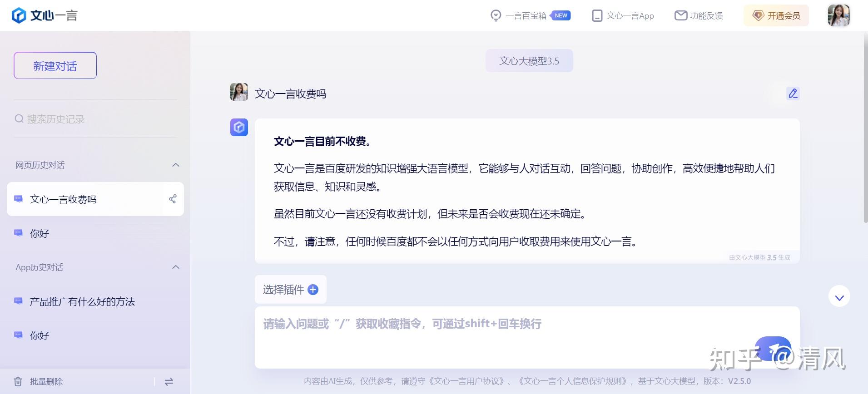Image resolution: width=868 pixels, height=394 pixels.
Task: Click the 由文心大模型 3.5 生成 label
Action: [x=759, y=257]
